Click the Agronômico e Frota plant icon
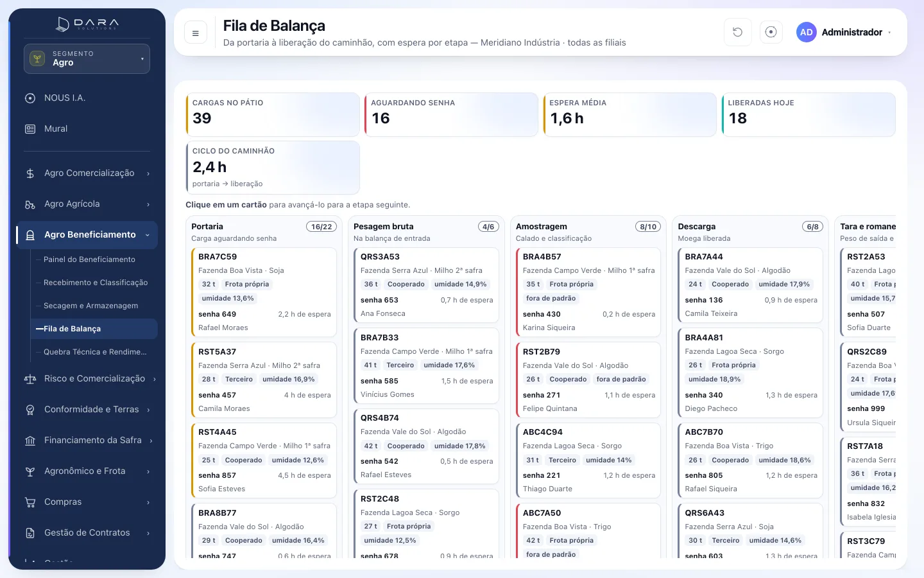Screen dimensions: 924x578 coord(30,471)
